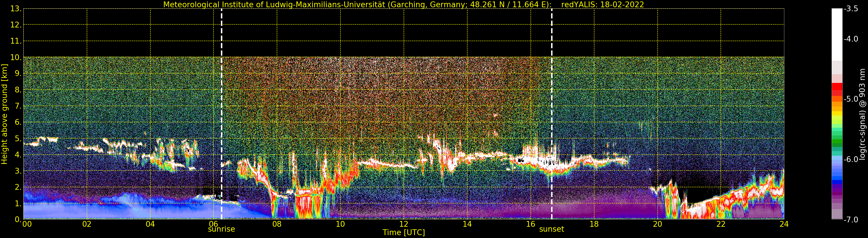Click the 'log(rc-signal) @903 nm' colorbar label
This screenshot has width=868, height=238.
862,114
